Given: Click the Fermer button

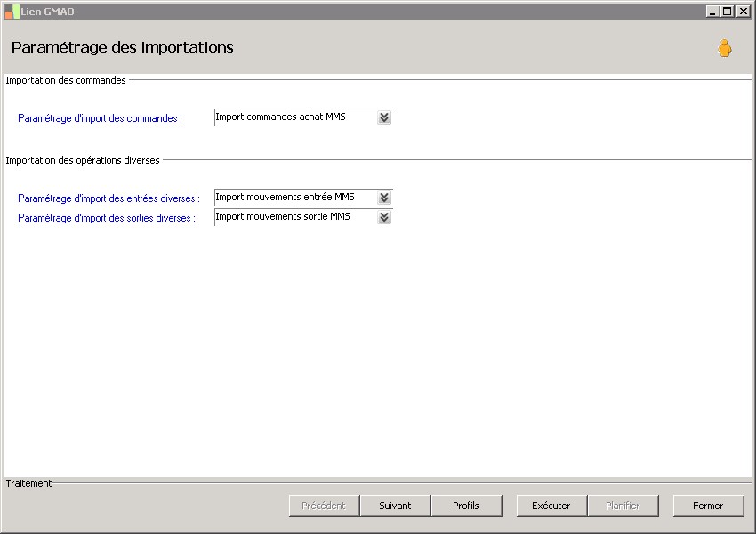Looking at the screenshot, I should tap(708, 506).
